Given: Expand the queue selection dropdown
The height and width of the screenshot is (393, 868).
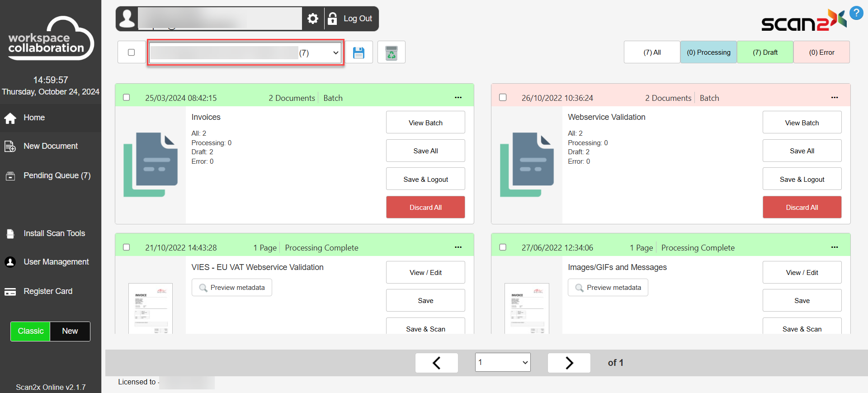Looking at the screenshot, I should tap(245, 53).
